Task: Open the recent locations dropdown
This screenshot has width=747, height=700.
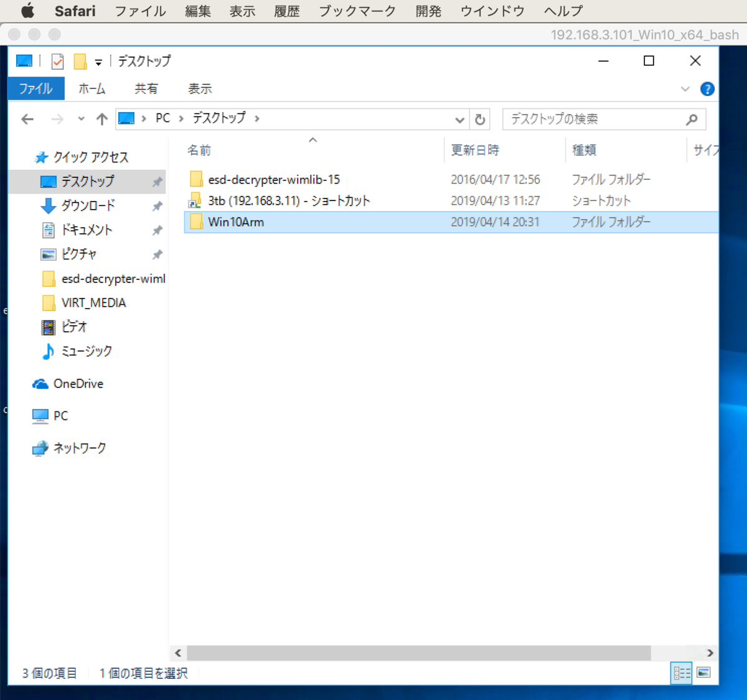Action: click(x=81, y=119)
